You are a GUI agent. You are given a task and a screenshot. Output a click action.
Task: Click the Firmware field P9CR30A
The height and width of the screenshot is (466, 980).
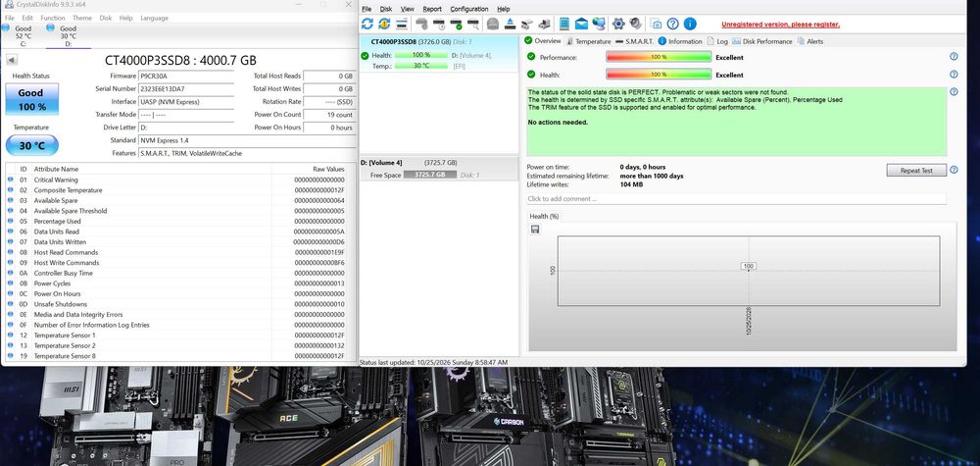click(x=186, y=76)
